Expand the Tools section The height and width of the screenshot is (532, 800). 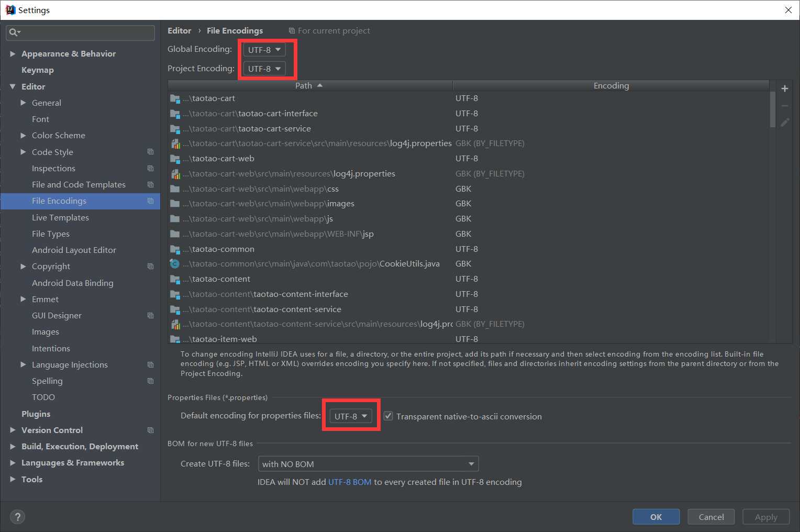(13, 479)
